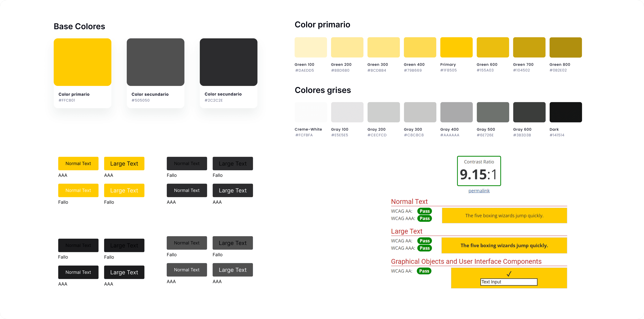Click the hex value #DAEDD5

click(x=305, y=70)
